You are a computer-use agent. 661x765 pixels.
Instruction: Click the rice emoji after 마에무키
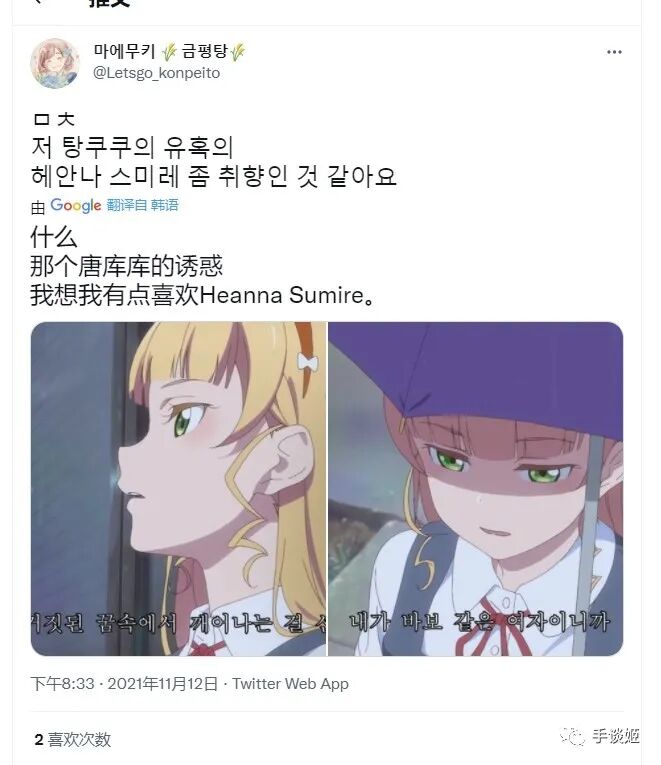tap(169, 52)
